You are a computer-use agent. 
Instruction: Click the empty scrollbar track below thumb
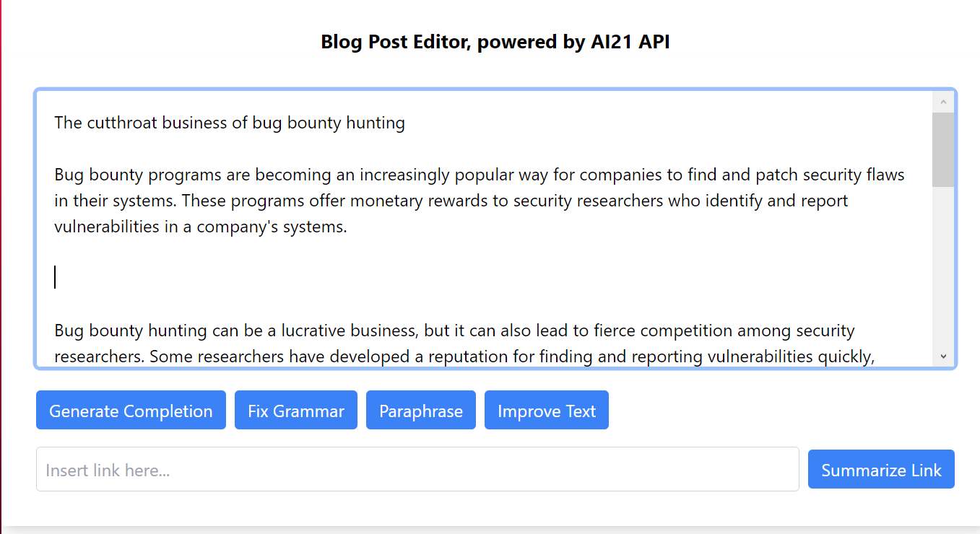pos(943,274)
